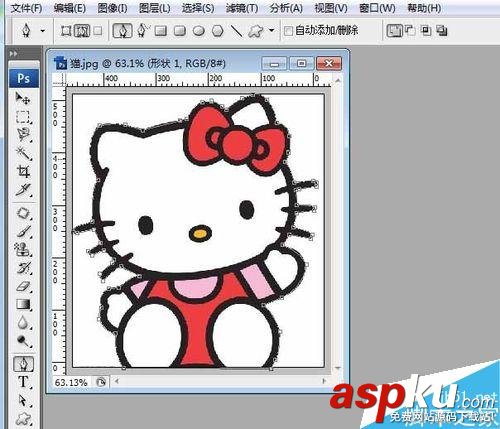
Task: Expand the geometry options arrow
Action: (272, 31)
